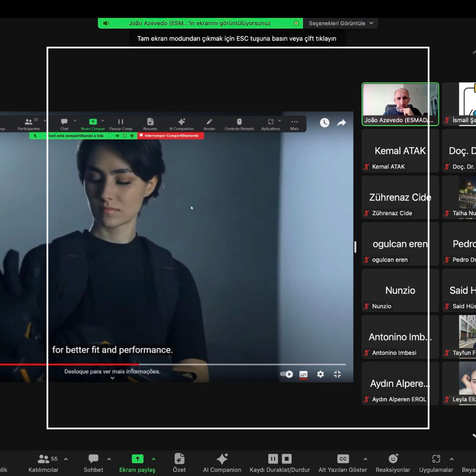Select João Azevedo's video thumbnail
Viewport: 476px width, 476px height.
400,104
